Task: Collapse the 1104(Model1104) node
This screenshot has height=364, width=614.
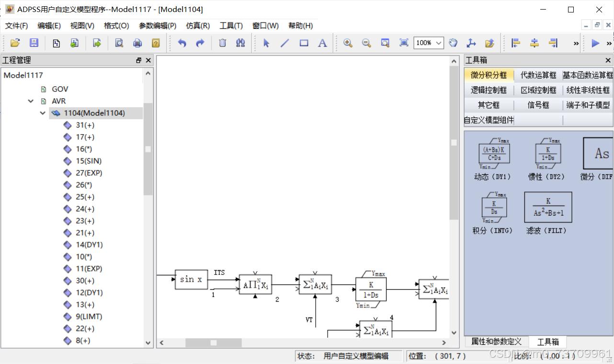Action: click(42, 113)
